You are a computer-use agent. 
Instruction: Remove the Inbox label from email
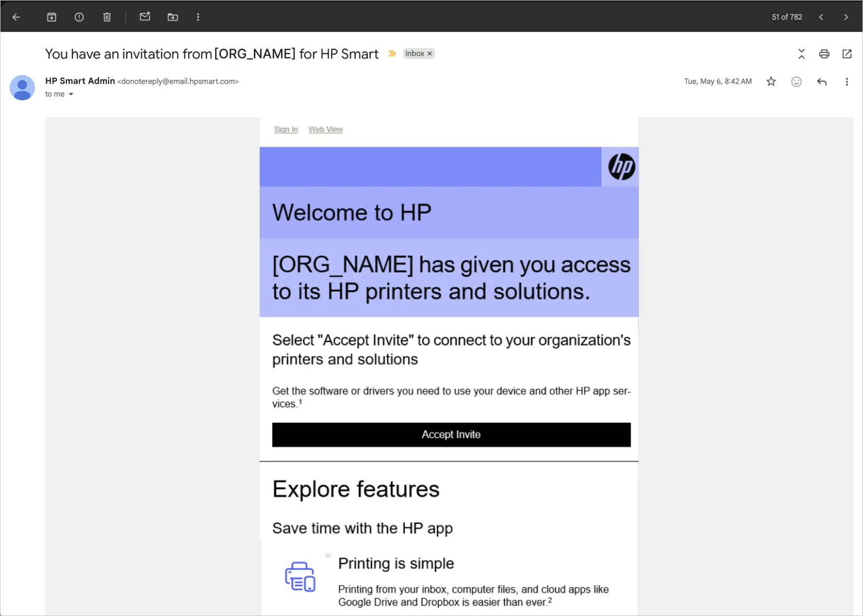pyautogui.click(x=430, y=54)
